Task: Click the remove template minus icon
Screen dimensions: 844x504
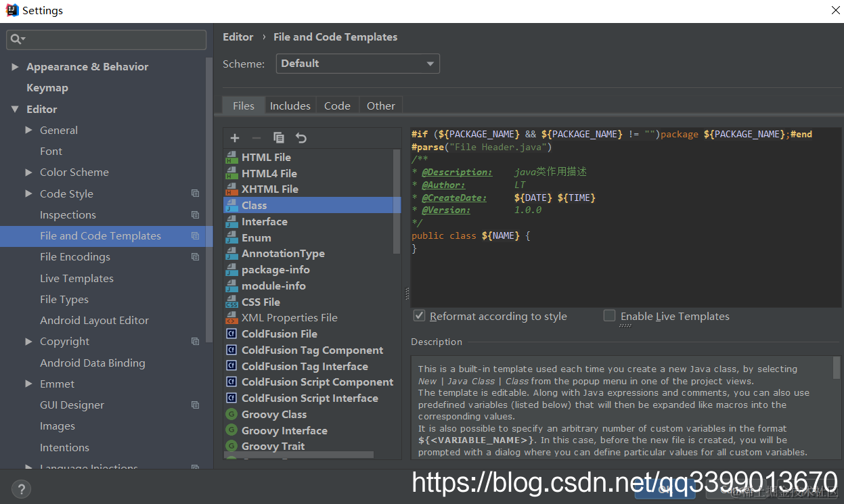Action: [x=256, y=138]
